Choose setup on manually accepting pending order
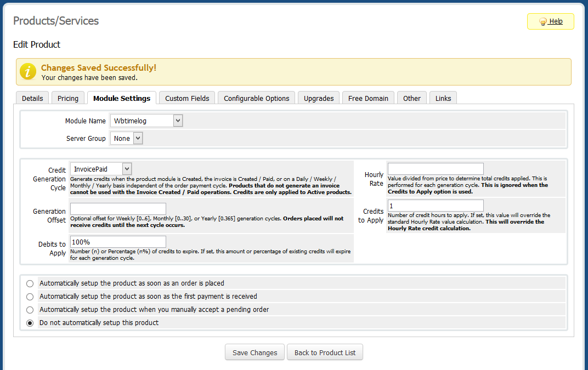This screenshot has width=588, height=370. tap(30, 310)
